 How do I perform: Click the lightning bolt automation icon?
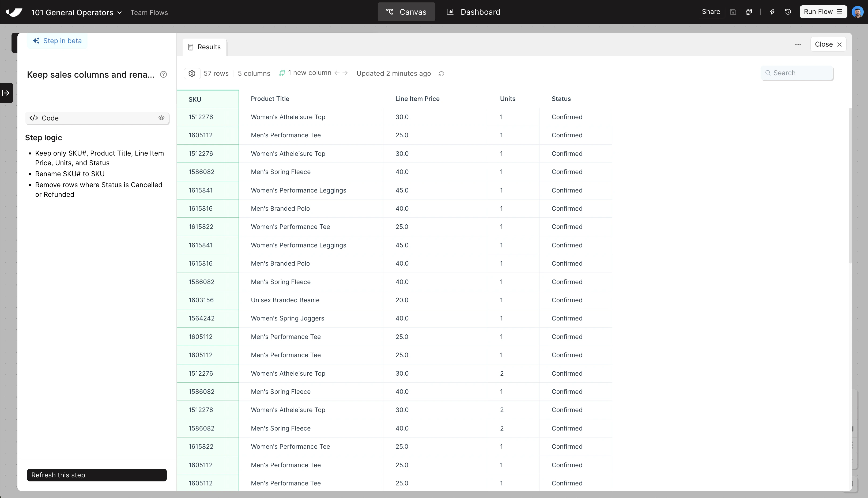[x=772, y=12]
